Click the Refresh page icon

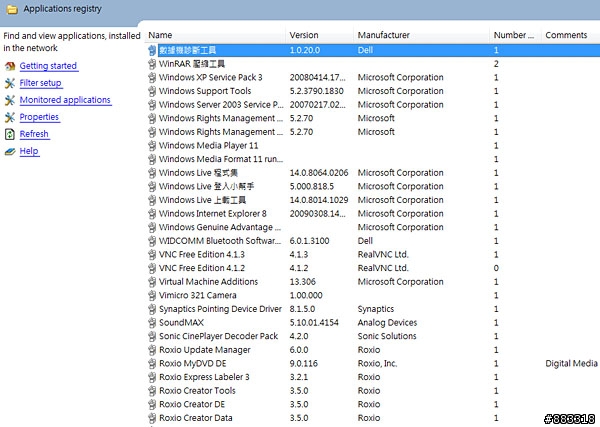click(10, 134)
